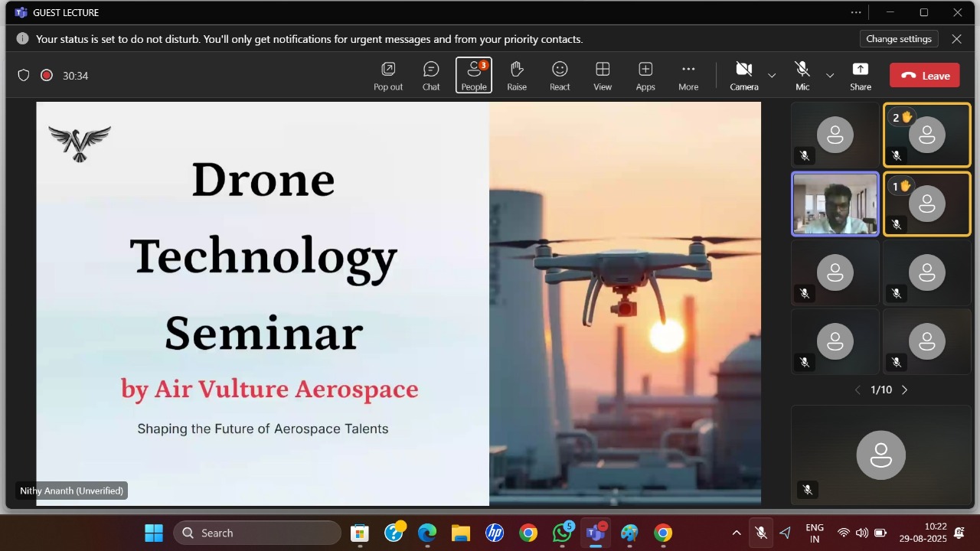Expand the Mic options arrow

point(830,76)
